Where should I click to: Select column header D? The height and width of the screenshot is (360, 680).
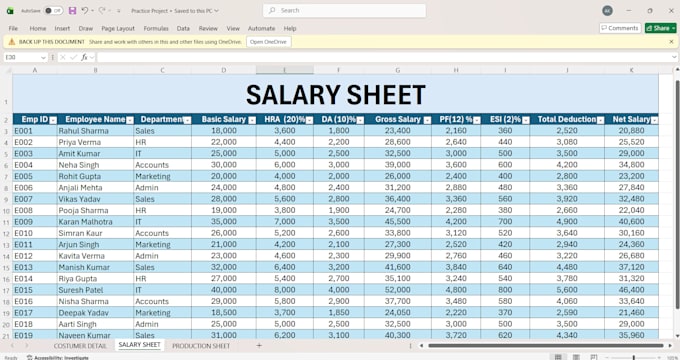pos(223,70)
